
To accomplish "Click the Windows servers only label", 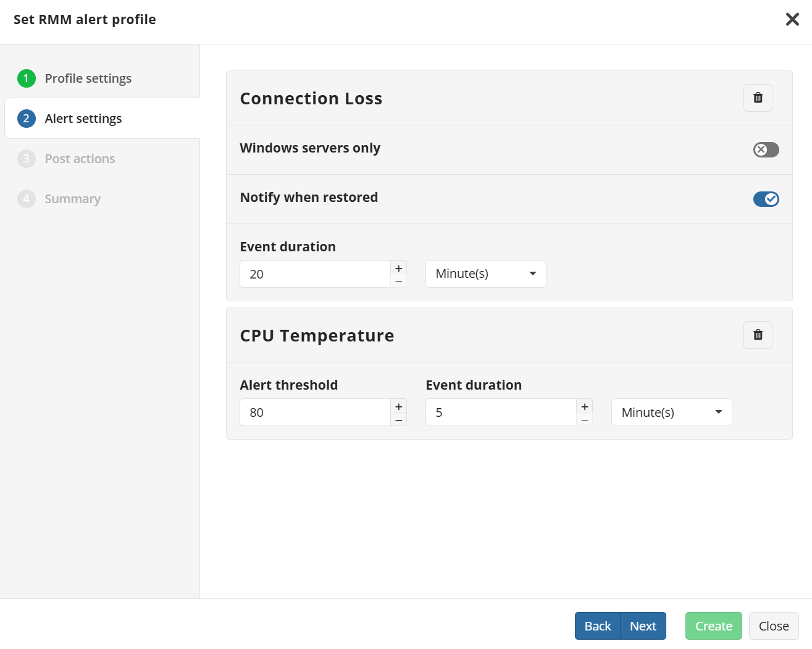I will coord(310,148).
